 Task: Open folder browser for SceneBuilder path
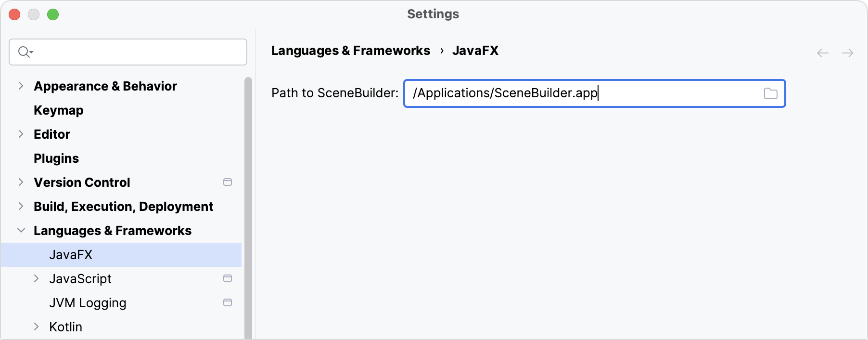tap(770, 94)
